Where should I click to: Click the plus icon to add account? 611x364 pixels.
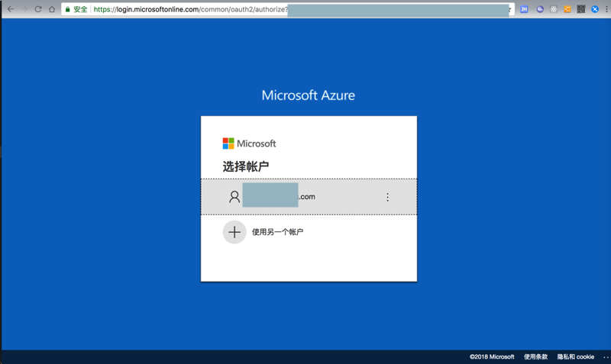pyautogui.click(x=234, y=233)
